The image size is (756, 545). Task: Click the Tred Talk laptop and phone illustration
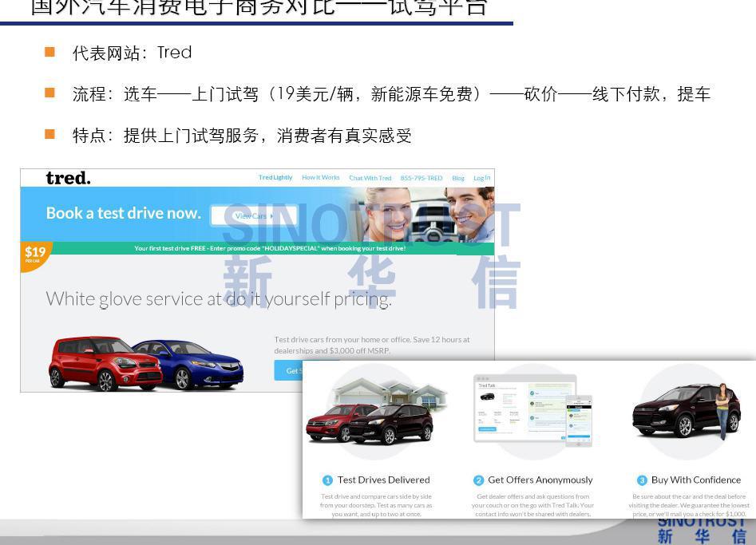[532, 409]
